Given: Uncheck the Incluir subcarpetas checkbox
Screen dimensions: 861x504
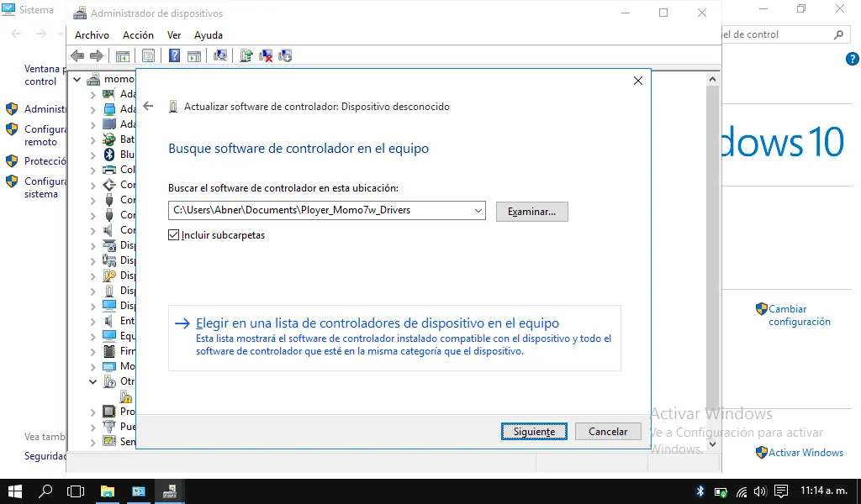Looking at the screenshot, I should 173,235.
